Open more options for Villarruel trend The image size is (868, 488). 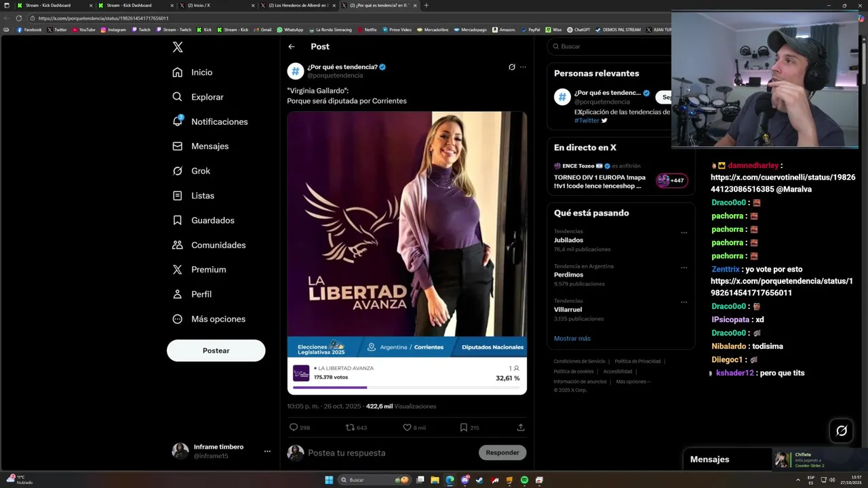coord(684,302)
